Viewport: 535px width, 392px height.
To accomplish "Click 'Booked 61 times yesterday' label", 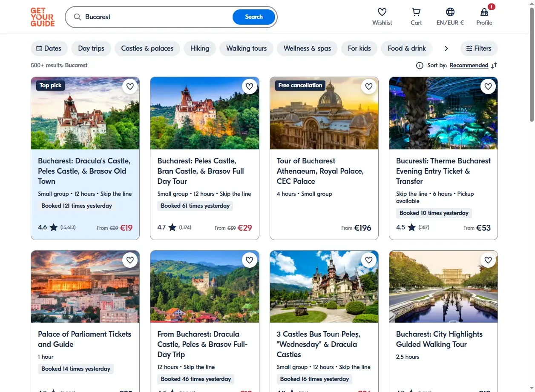I will 195,206.
